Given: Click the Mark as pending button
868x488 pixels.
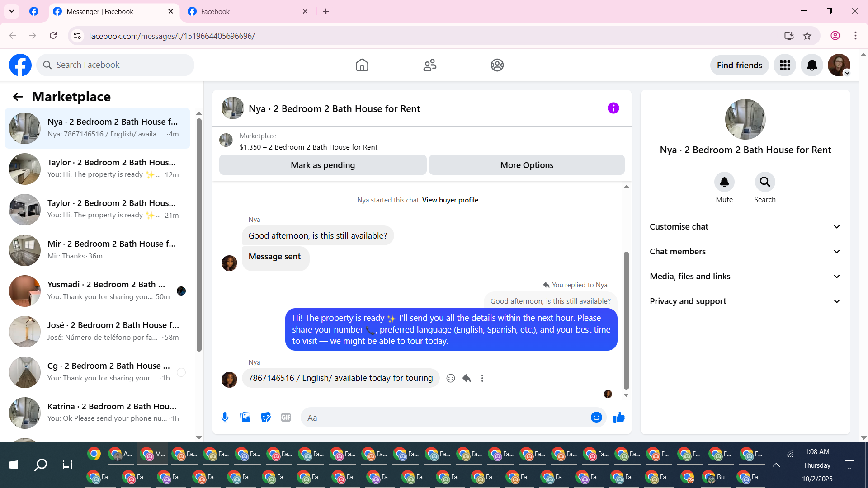Looking at the screenshot, I should [323, 165].
